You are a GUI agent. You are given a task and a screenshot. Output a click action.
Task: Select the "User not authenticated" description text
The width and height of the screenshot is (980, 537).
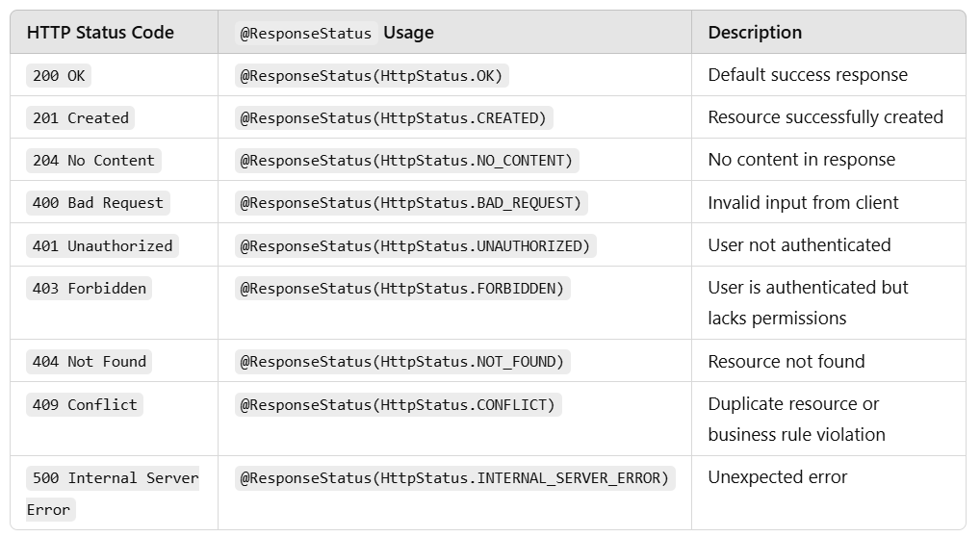click(x=799, y=245)
